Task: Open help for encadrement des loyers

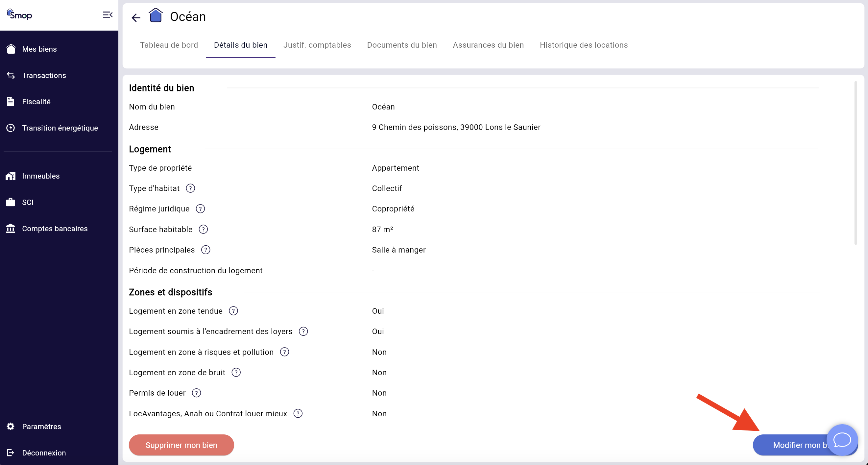Action: click(303, 331)
